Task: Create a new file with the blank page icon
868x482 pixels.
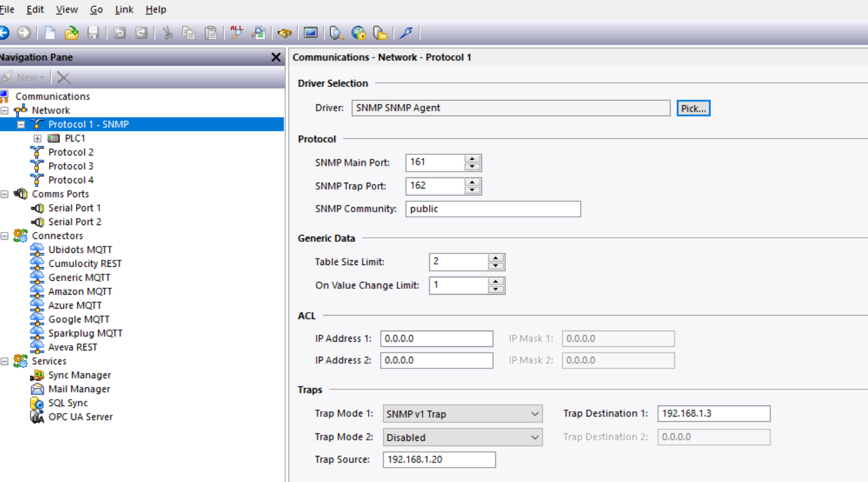Action: click(50, 33)
